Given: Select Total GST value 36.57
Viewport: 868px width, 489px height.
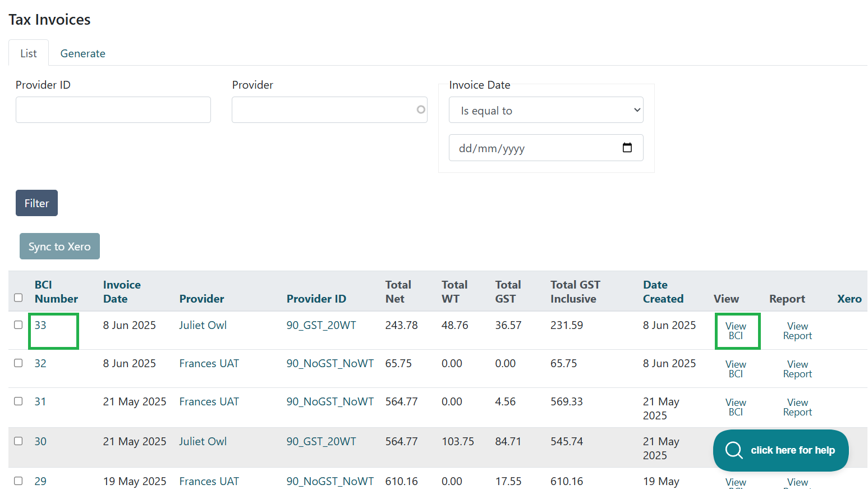Looking at the screenshot, I should click(x=508, y=325).
